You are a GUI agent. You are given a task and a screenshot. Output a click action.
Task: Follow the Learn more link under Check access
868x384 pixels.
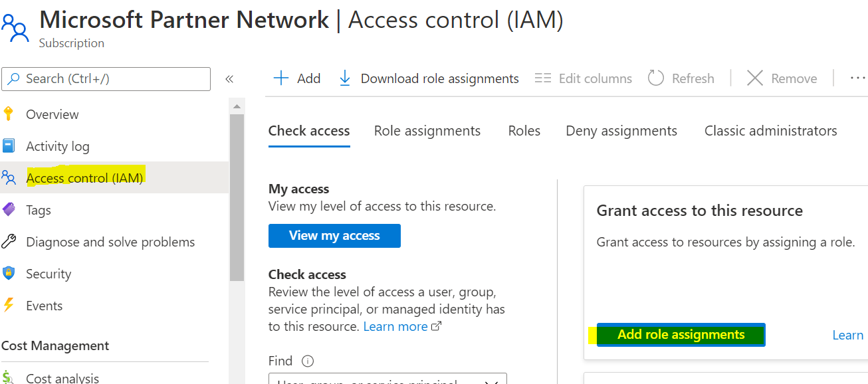pyautogui.click(x=395, y=327)
